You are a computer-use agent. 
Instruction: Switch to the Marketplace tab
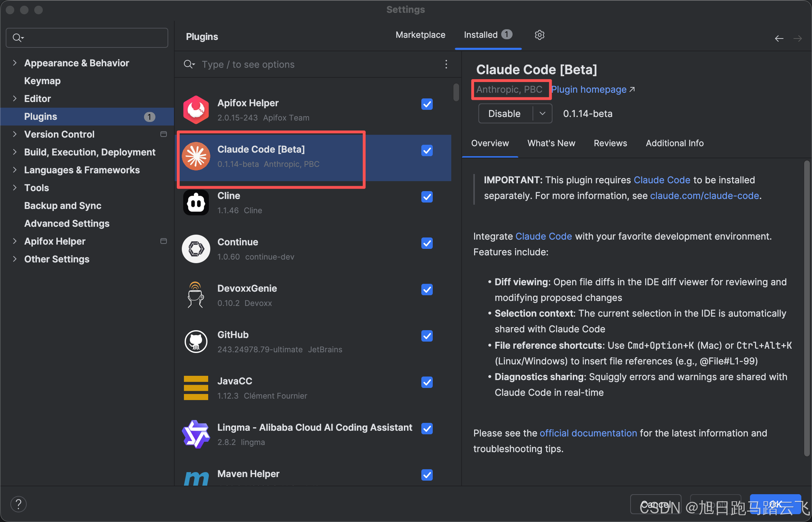click(420, 35)
